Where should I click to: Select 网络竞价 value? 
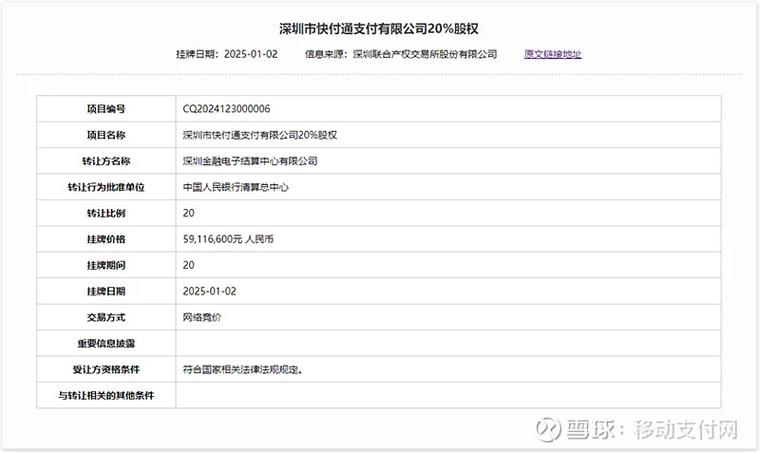coord(202,317)
